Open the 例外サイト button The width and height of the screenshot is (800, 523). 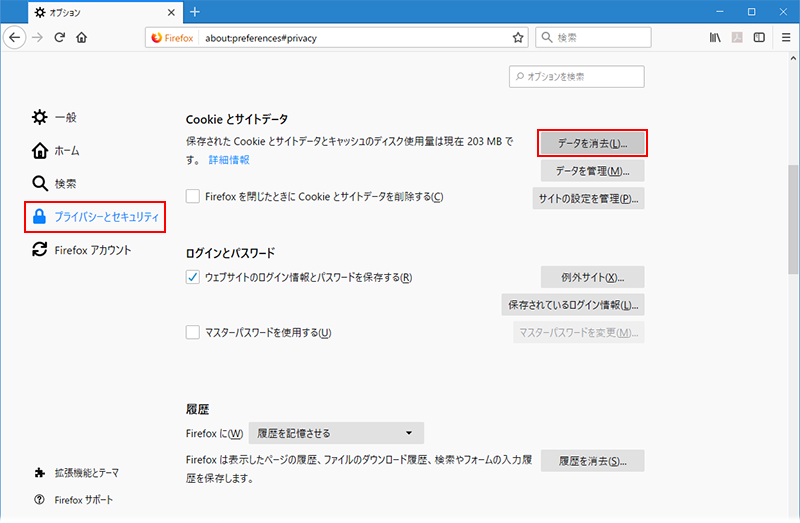click(592, 277)
